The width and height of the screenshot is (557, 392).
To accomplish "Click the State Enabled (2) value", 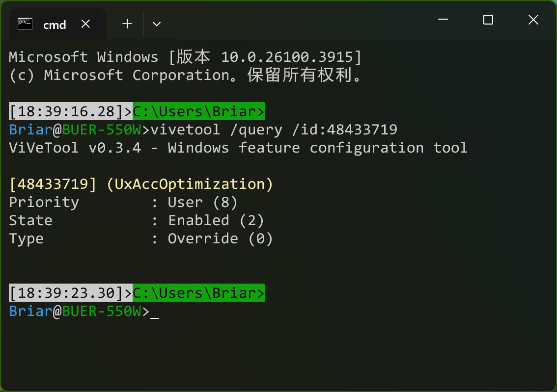I will [x=216, y=221].
